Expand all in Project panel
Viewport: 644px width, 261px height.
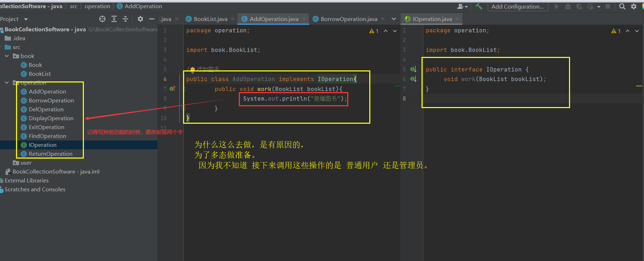coord(114,19)
